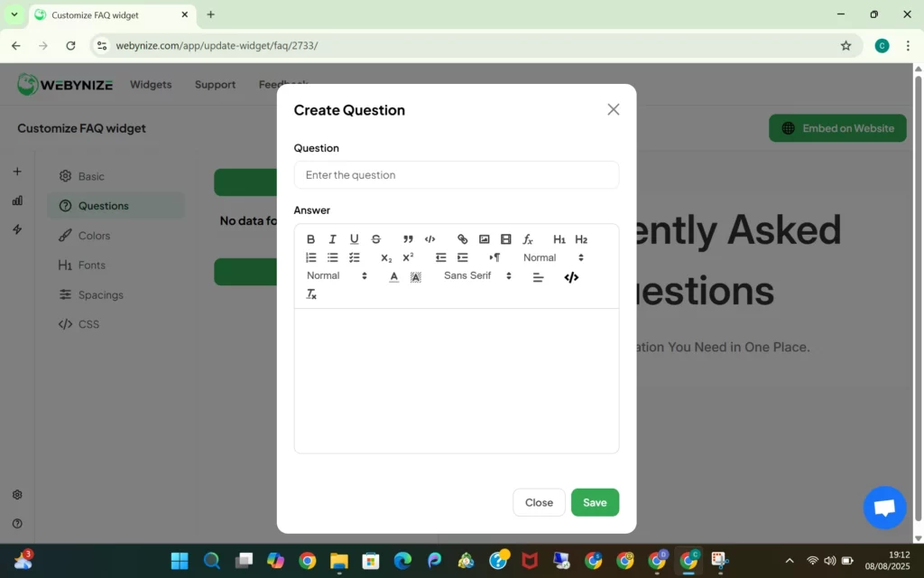Open the Windows Start menu
This screenshot has width=924, height=578.
click(x=180, y=560)
